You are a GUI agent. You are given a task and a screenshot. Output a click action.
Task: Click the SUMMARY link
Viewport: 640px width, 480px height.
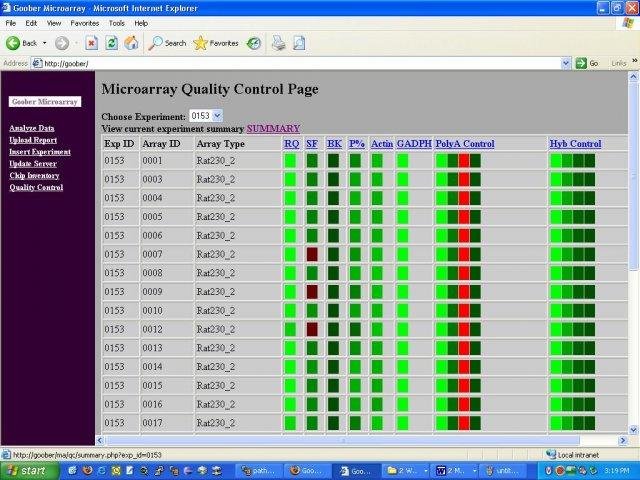click(273, 129)
